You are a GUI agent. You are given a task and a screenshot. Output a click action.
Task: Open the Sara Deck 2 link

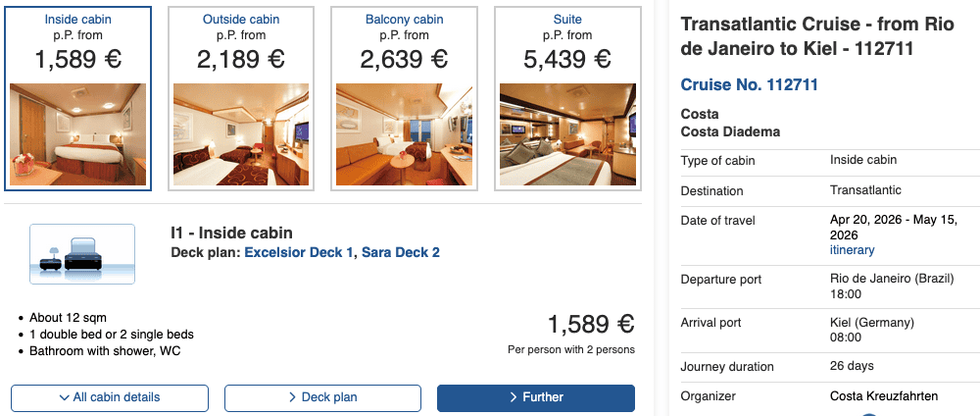[x=401, y=252]
